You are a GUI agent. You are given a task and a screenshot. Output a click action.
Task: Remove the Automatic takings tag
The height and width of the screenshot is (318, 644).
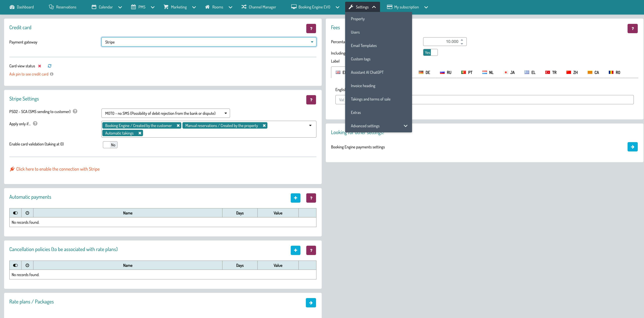pyautogui.click(x=140, y=133)
